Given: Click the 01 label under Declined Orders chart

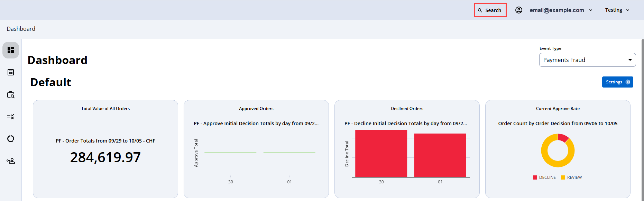Looking at the screenshot, I should tap(440, 182).
